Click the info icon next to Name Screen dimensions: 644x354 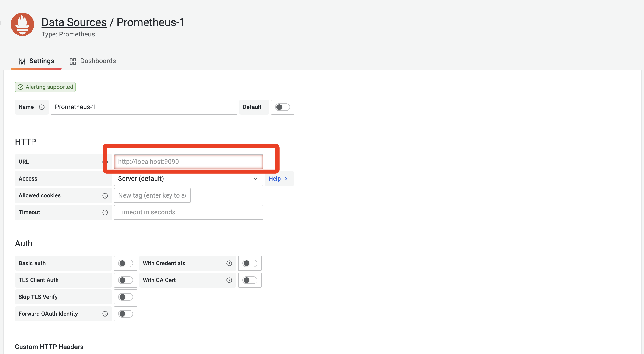[x=42, y=107]
